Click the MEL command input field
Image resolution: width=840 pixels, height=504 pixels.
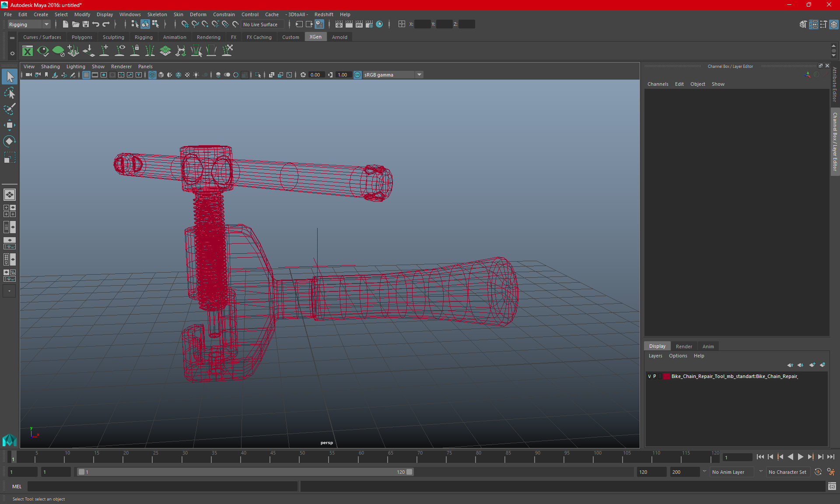click(x=162, y=486)
